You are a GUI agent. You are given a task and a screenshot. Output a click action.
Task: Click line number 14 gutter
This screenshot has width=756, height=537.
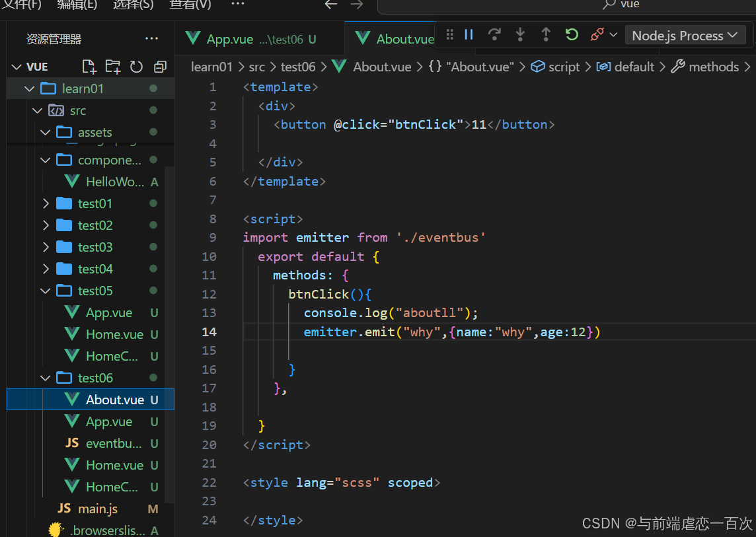click(209, 332)
